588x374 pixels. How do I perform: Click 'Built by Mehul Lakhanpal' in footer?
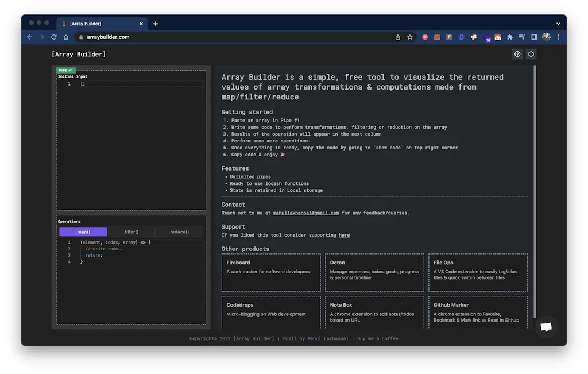click(315, 339)
